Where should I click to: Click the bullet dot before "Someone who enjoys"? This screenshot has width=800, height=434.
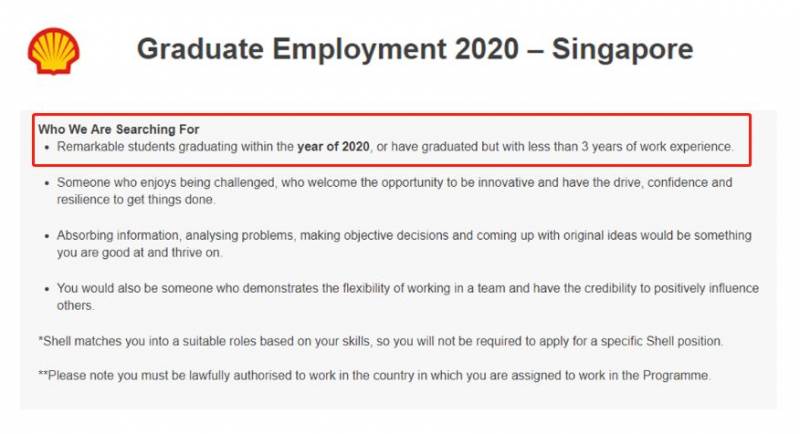point(46,184)
